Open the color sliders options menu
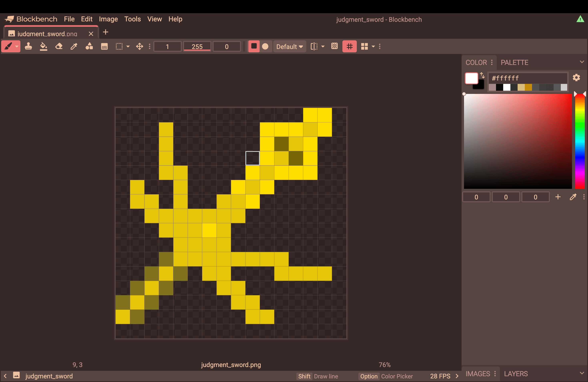The image size is (588, 382). (584, 197)
